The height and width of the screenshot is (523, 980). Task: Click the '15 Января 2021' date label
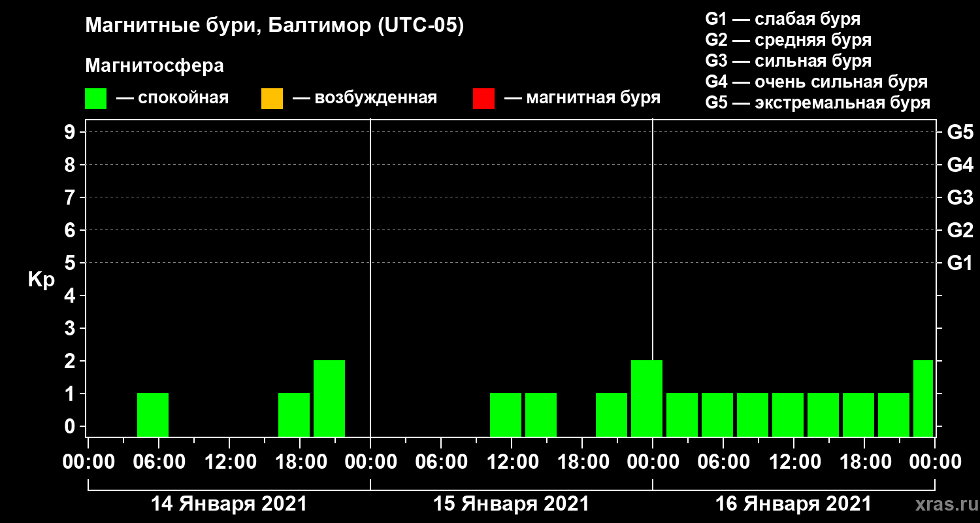pos(511,504)
